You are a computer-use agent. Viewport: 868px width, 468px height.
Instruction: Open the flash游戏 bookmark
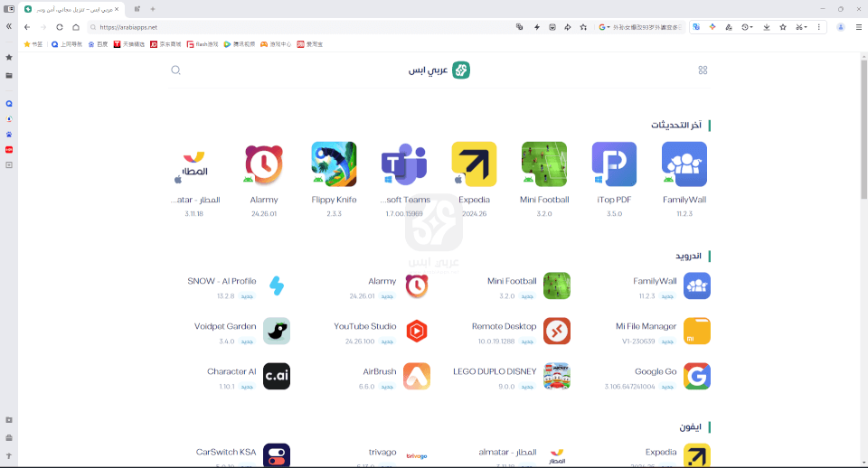[x=202, y=44]
